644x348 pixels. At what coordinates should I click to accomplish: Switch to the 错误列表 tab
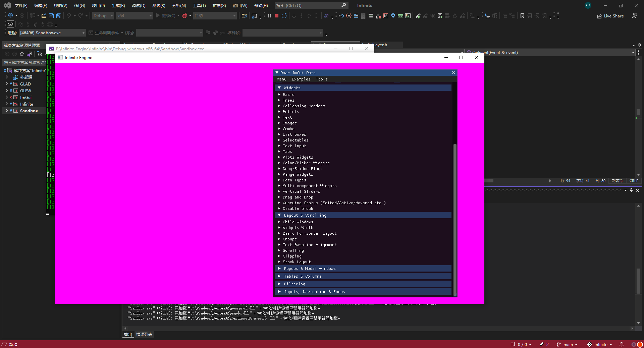click(144, 334)
